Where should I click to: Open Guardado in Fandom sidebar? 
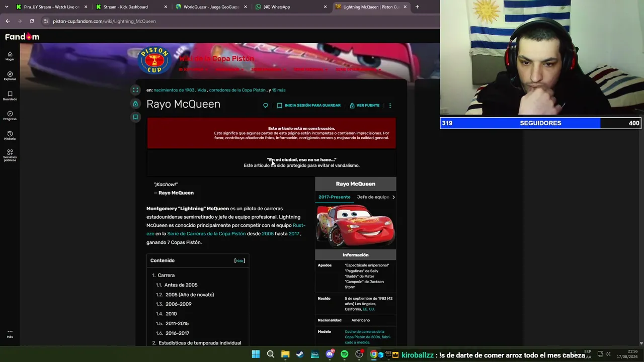point(10,96)
